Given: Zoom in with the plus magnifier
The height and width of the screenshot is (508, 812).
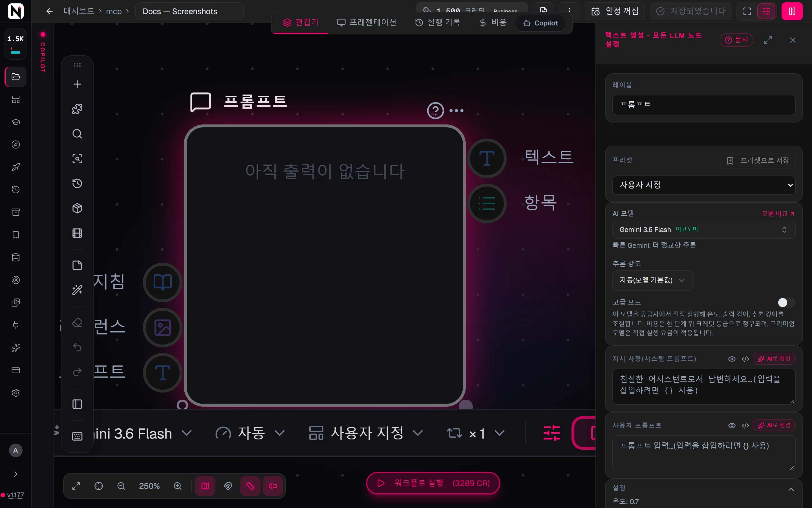Looking at the screenshot, I should (x=178, y=486).
